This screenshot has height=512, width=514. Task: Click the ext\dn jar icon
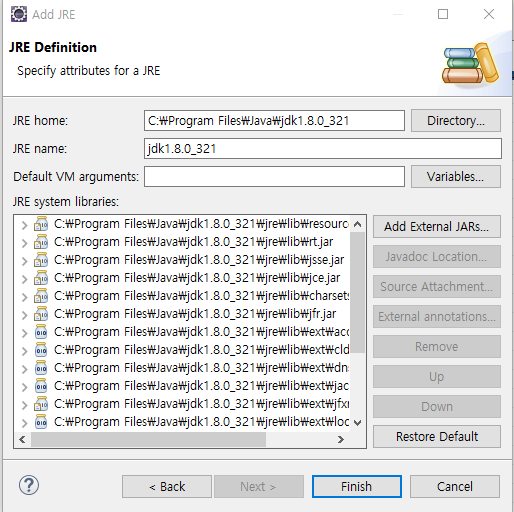41,368
